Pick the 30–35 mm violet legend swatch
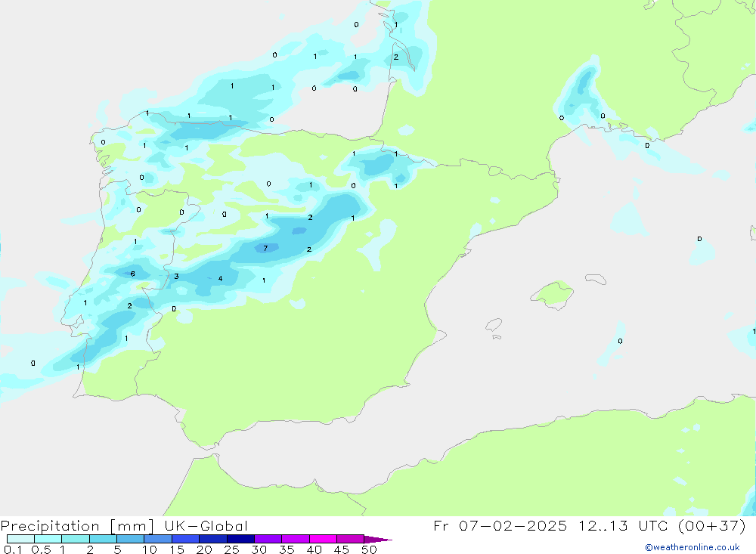The height and width of the screenshot is (554, 756). point(268,539)
